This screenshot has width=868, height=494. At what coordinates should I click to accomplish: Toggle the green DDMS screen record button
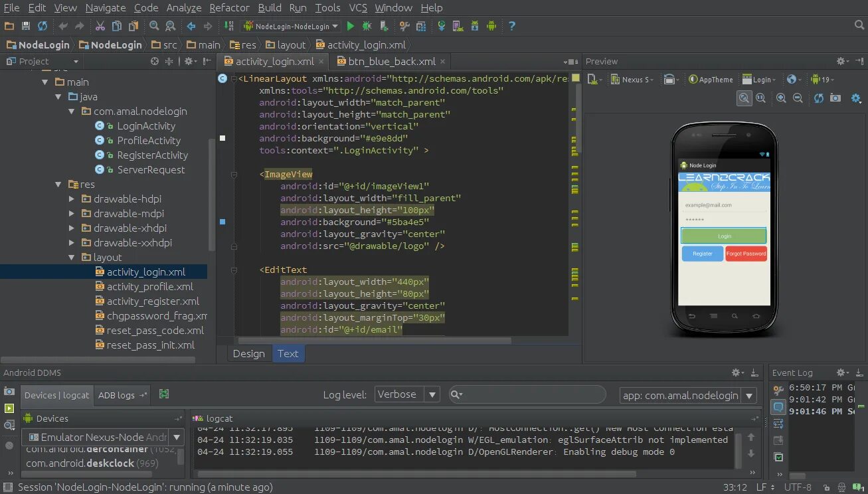9,408
